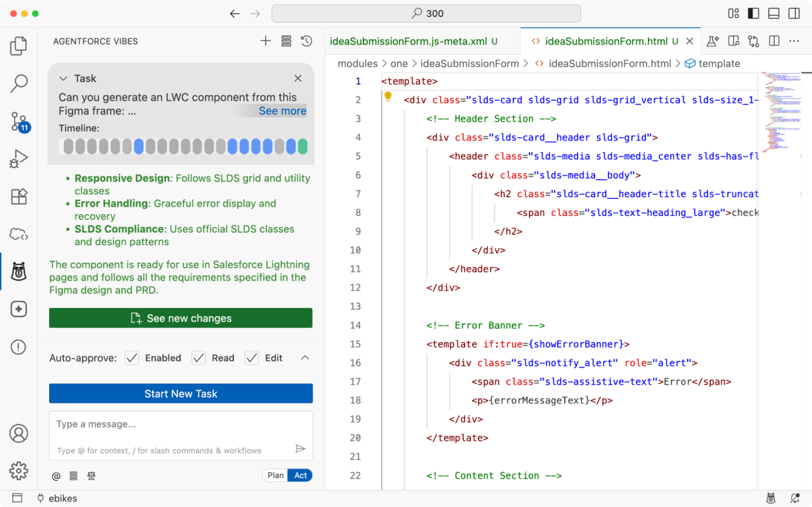Click the See new changes button

181,318
